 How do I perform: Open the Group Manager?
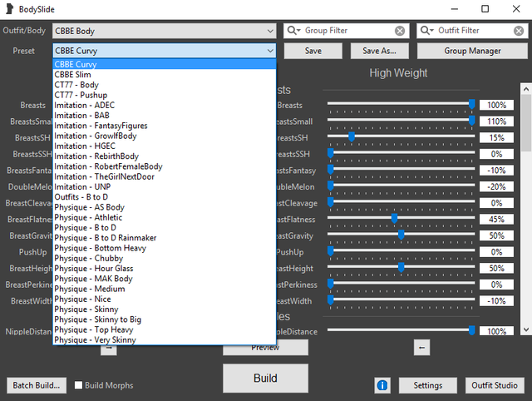(x=472, y=51)
